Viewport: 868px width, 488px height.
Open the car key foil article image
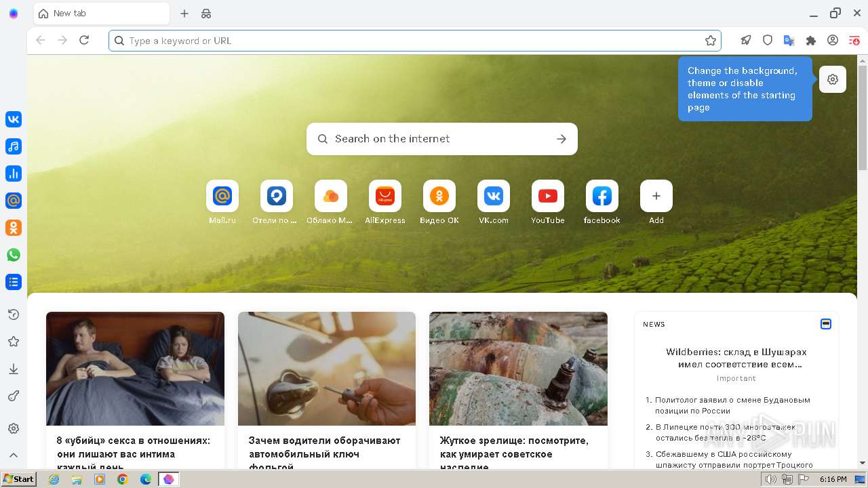click(x=327, y=369)
